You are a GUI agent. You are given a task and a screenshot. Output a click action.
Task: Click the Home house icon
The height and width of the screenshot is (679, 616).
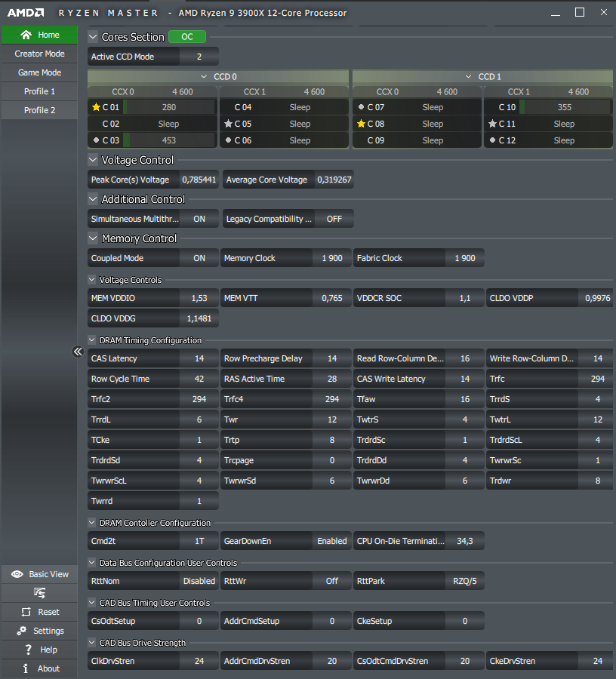coord(26,35)
